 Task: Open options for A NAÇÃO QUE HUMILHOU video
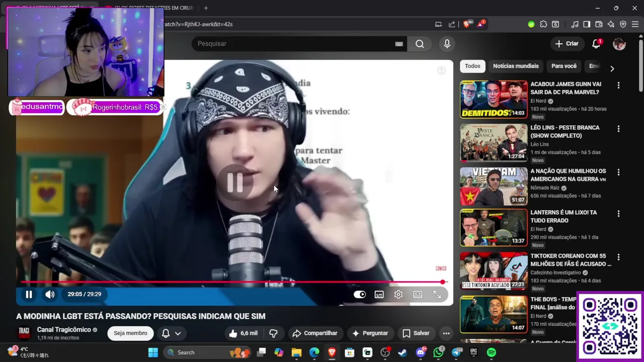618,172
